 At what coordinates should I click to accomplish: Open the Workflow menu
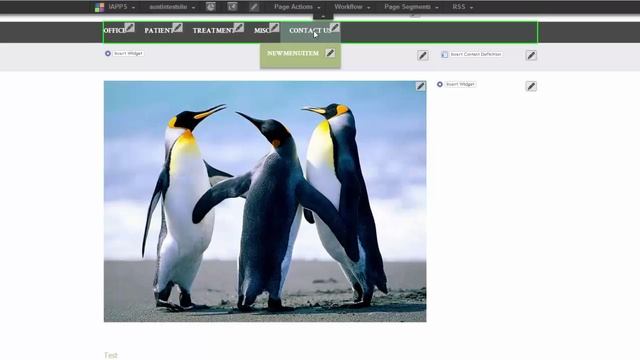[x=352, y=7]
